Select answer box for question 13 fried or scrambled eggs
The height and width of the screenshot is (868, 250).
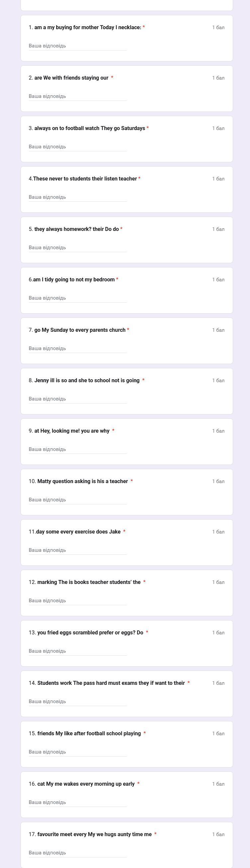point(78,651)
